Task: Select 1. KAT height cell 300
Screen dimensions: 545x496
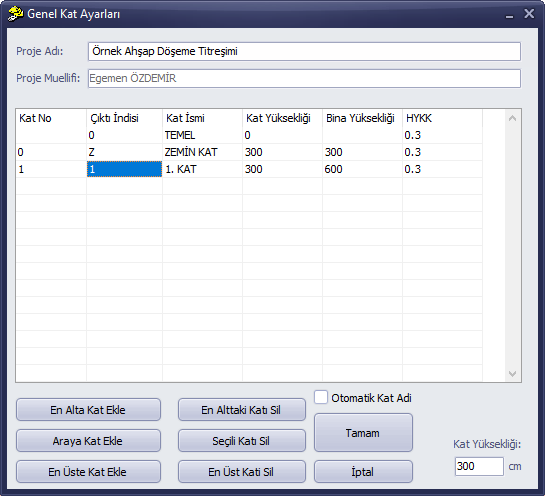Action: (282, 169)
